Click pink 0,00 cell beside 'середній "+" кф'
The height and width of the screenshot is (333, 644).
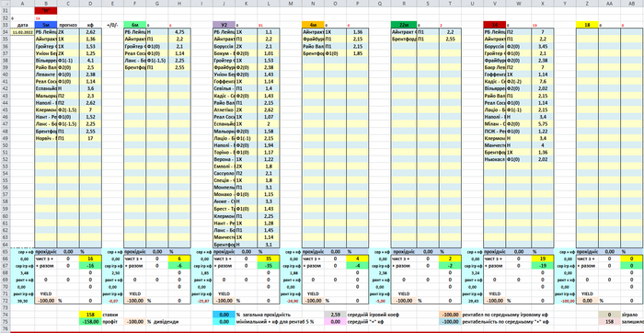coord(335,322)
